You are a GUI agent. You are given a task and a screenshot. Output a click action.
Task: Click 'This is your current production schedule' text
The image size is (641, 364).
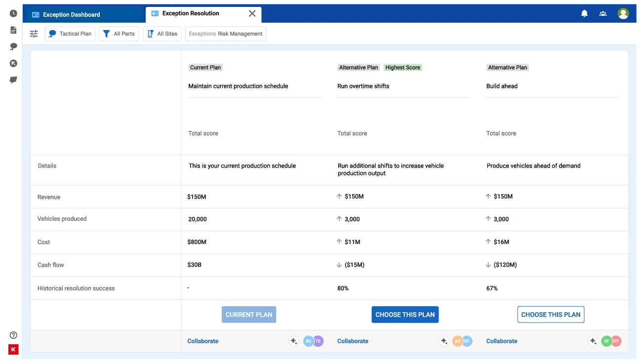pos(242,166)
